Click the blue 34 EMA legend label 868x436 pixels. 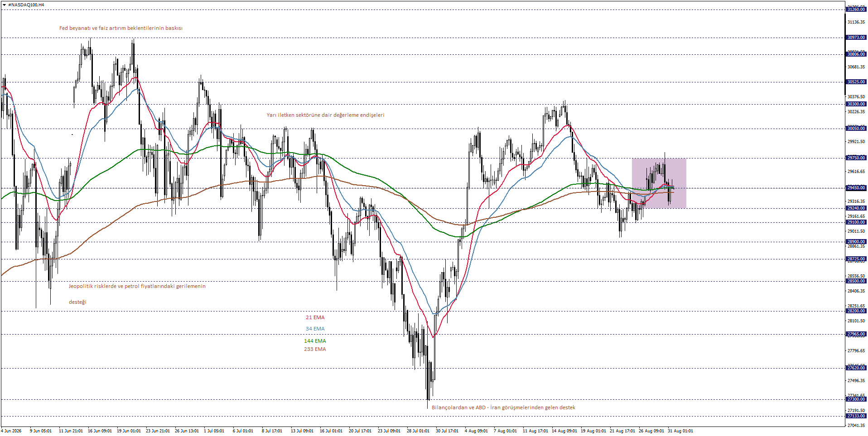pyautogui.click(x=315, y=329)
